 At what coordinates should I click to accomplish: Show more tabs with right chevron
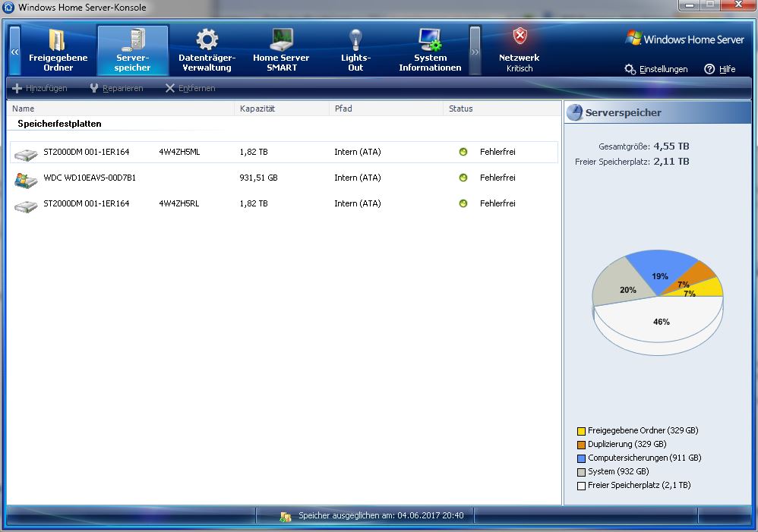pyautogui.click(x=475, y=51)
